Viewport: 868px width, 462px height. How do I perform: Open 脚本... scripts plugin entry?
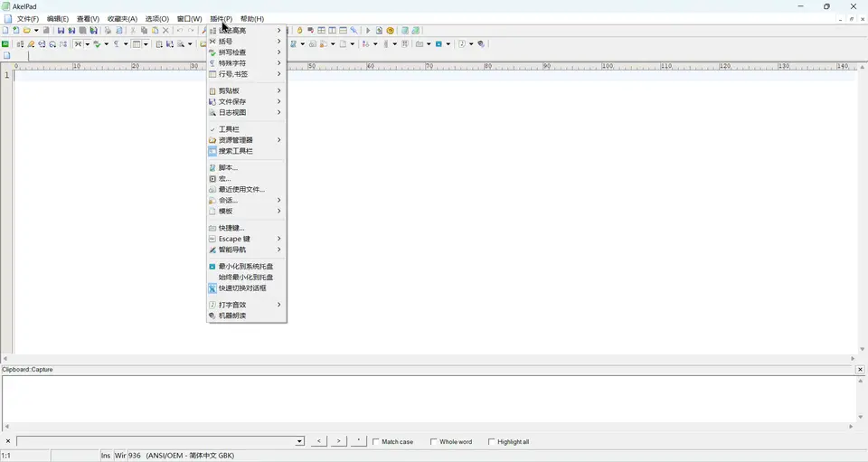point(228,168)
